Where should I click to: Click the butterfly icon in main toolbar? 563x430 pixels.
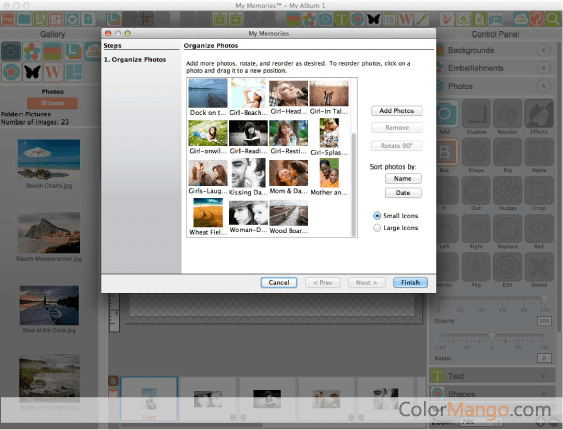(x=373, y=19)
